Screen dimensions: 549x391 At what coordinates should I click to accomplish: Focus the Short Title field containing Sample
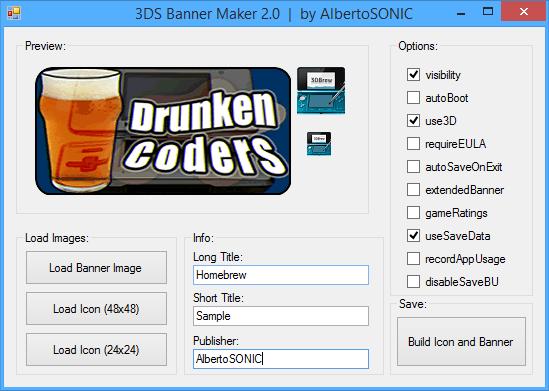pos(281,316)
